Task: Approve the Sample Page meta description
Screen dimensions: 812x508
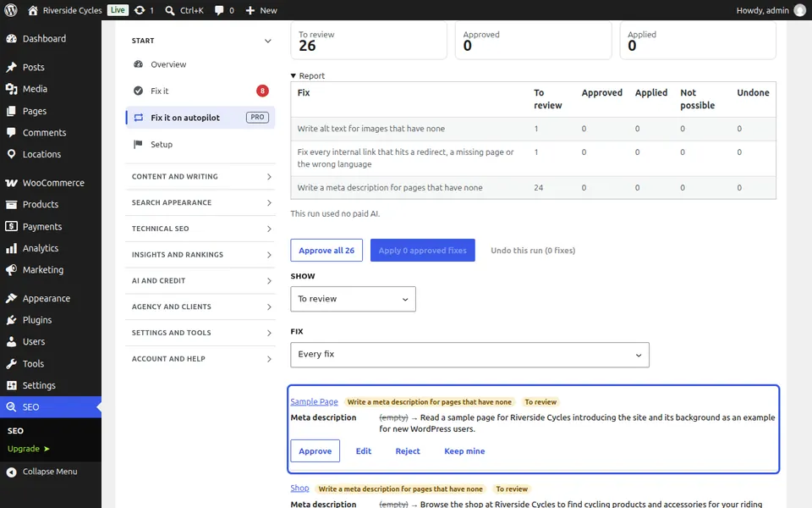Action: point(315,451)
